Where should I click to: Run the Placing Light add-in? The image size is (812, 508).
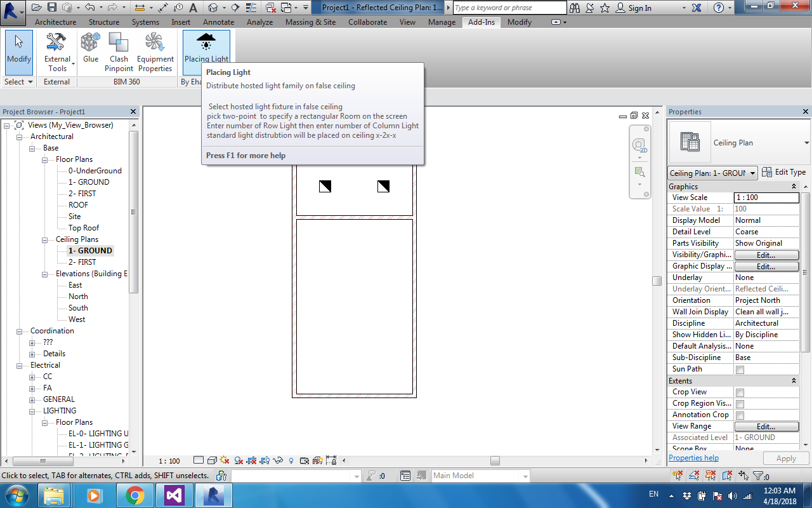pos(206,48)
